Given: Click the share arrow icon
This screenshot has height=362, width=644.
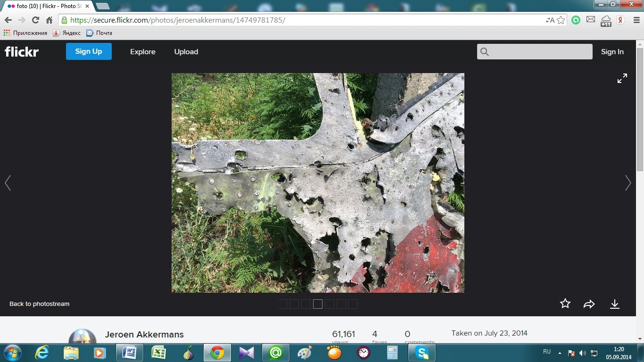Looking at the screenshot, I should click(589, 304).
